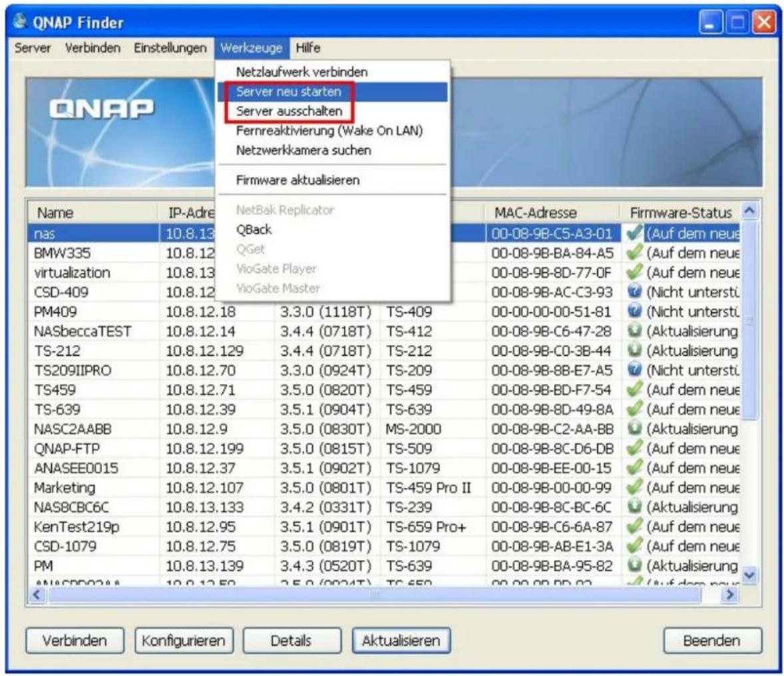Click the horizontal scrollbar right arrow
This screenshot has width=784, height=676.
pos(730,595)
